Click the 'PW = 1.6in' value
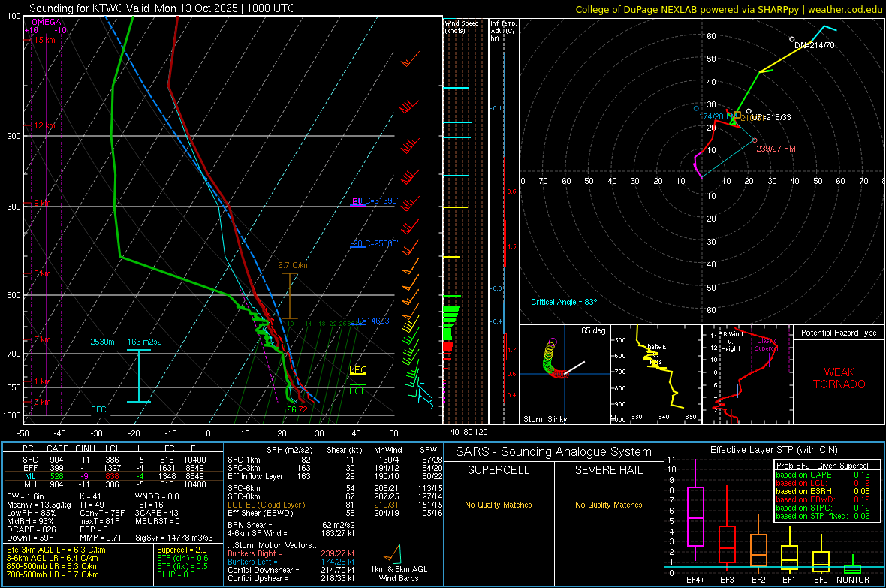 pos(26,496)
